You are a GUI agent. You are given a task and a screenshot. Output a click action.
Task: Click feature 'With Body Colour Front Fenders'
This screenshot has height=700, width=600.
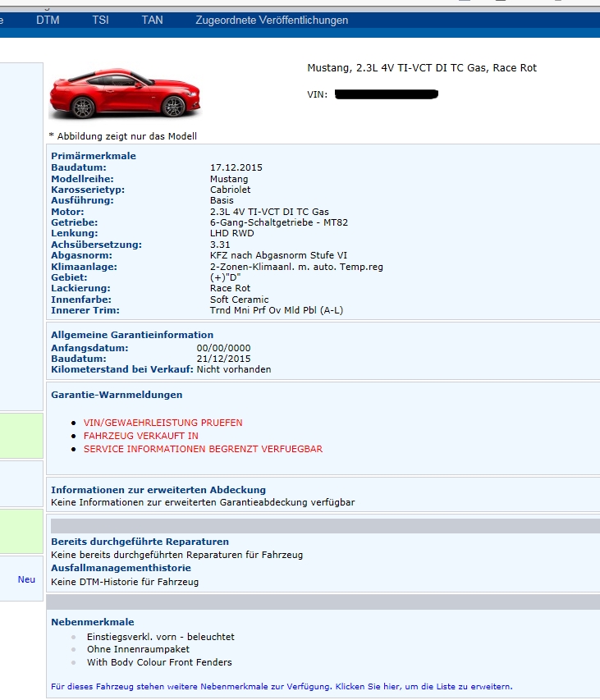159,662
